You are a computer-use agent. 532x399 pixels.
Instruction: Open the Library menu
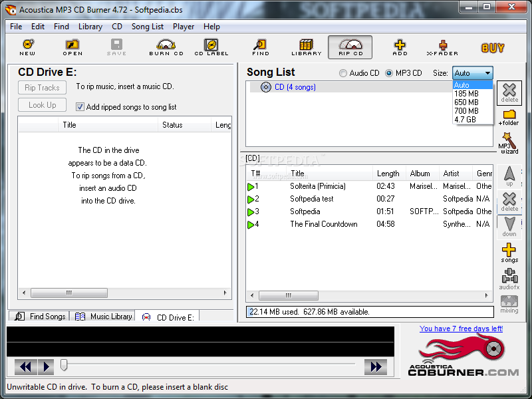click(90, 27)
